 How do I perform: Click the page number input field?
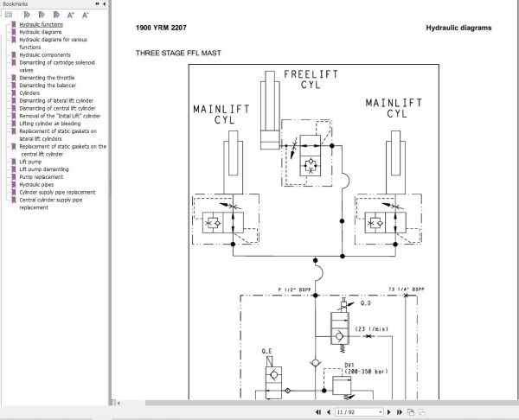tap(356, 412)
